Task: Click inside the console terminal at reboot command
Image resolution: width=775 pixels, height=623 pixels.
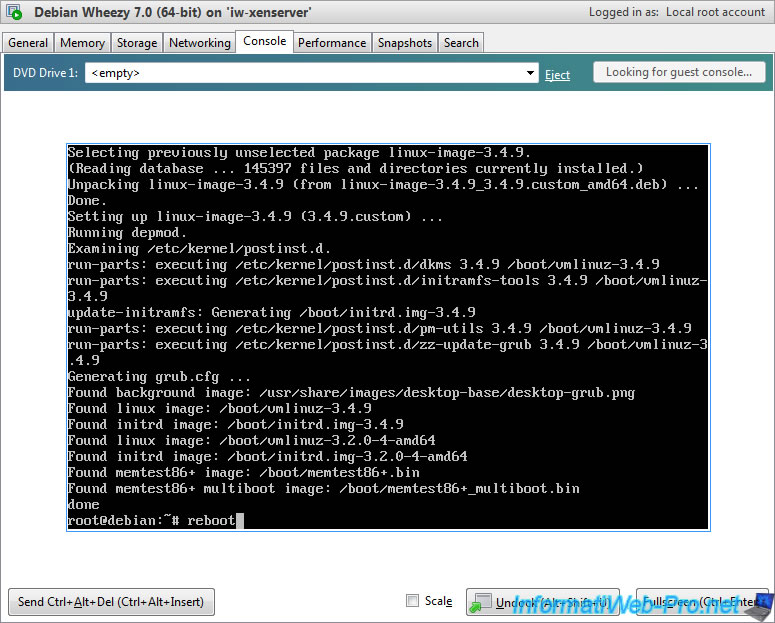Action: 211,520
